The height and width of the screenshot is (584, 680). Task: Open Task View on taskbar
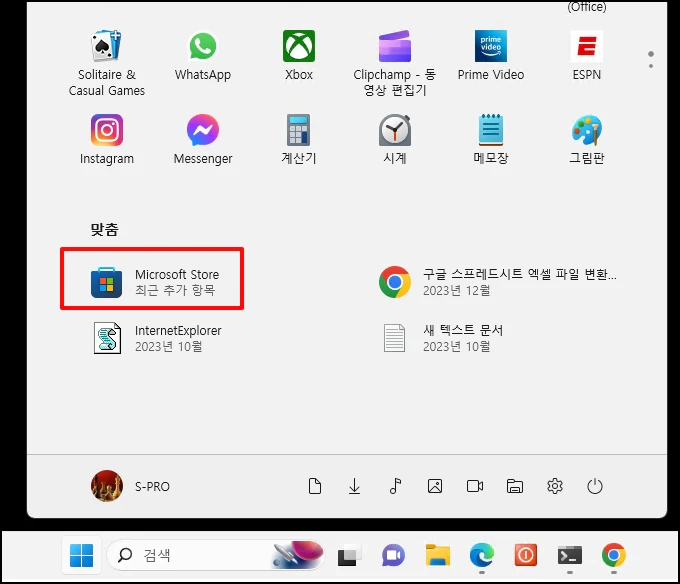coord(350,555)
